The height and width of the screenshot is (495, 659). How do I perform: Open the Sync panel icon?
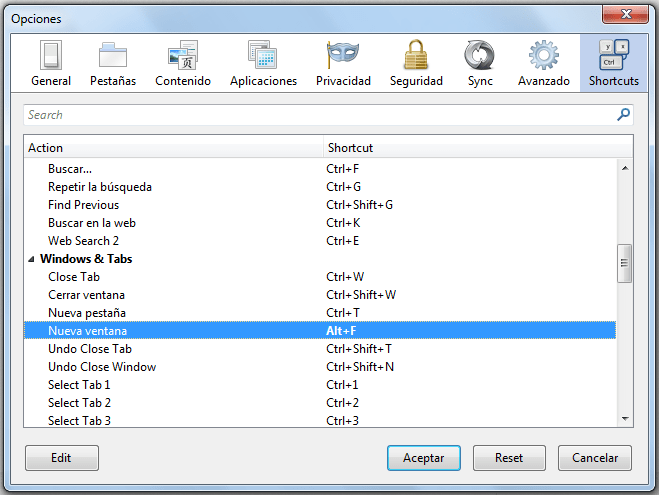(480, 55)
